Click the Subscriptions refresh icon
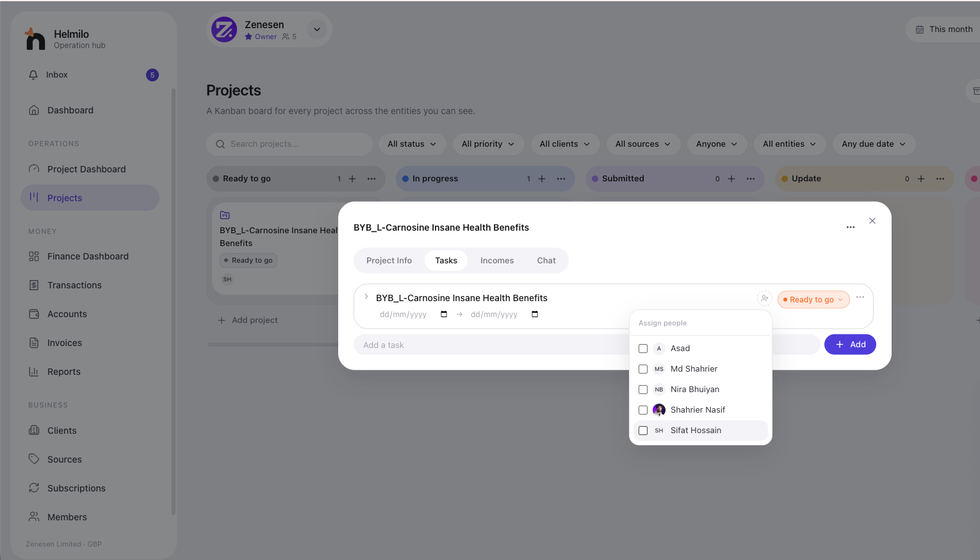980x560 pixels. click(x=34, y=488)
